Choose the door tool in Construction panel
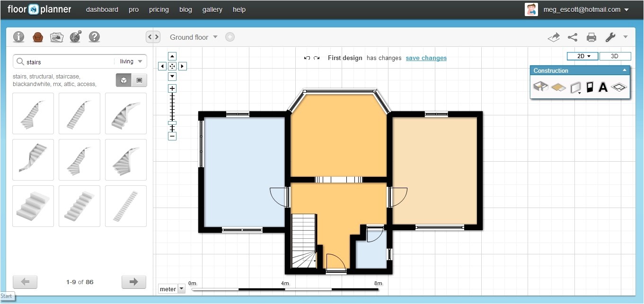The width and height of the screenshot is (644, 304). (590, 87)
